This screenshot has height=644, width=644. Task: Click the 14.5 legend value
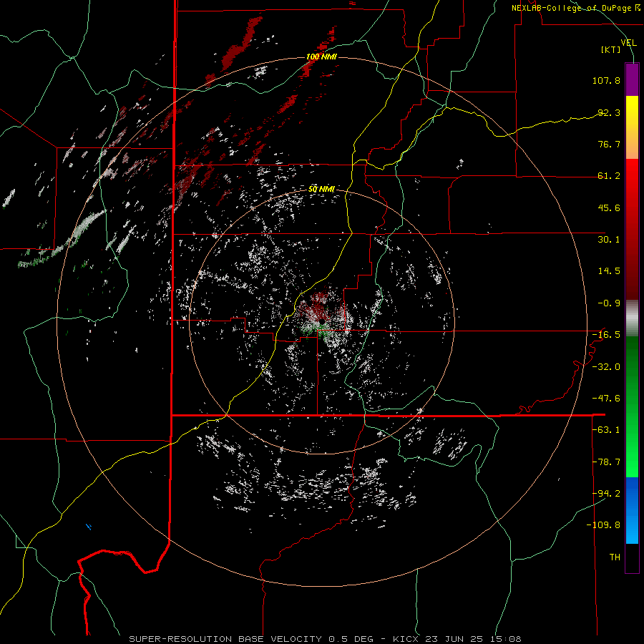609,271
